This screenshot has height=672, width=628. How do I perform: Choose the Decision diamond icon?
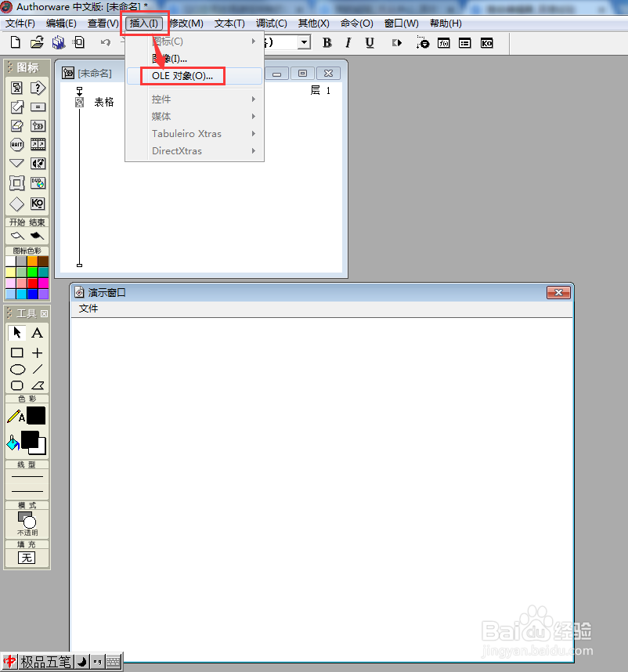[16, 204]
